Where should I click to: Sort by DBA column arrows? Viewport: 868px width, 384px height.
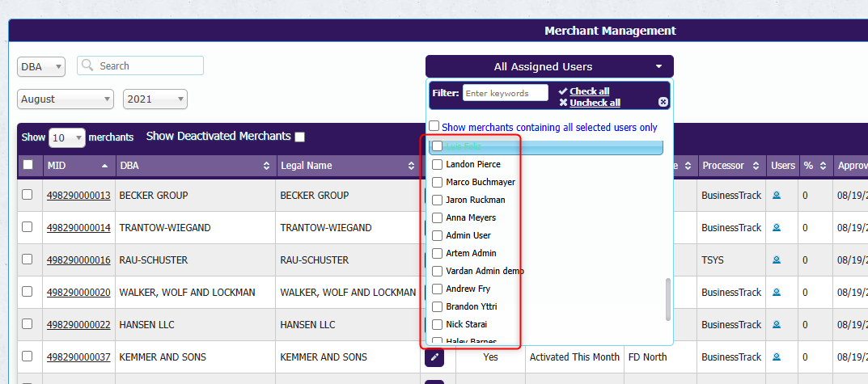coord(266,166)
